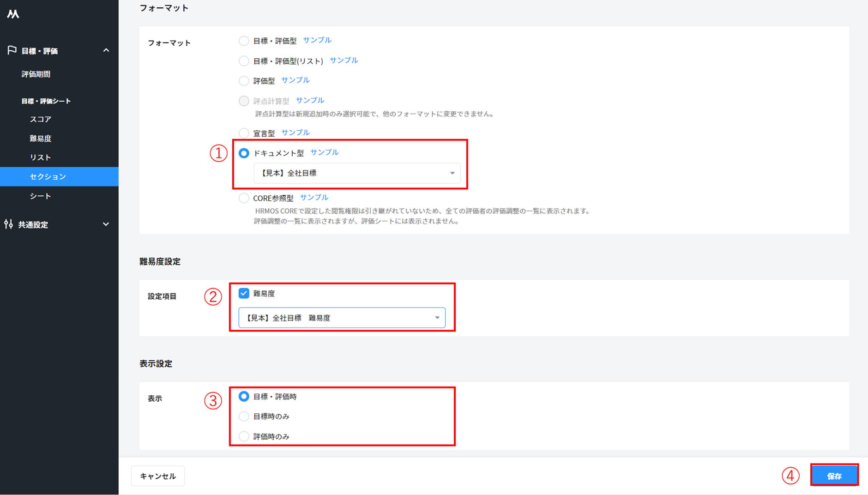Screen dimensions: 868x495
Task: Click the flag icon beside 目標・評価
Action: (x=12, y=50)
